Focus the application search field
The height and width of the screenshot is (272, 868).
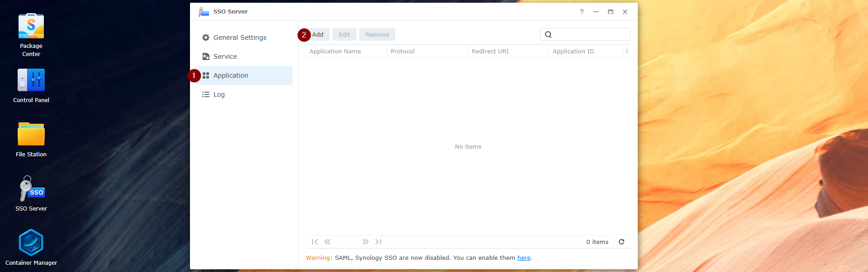pos(590,35)
